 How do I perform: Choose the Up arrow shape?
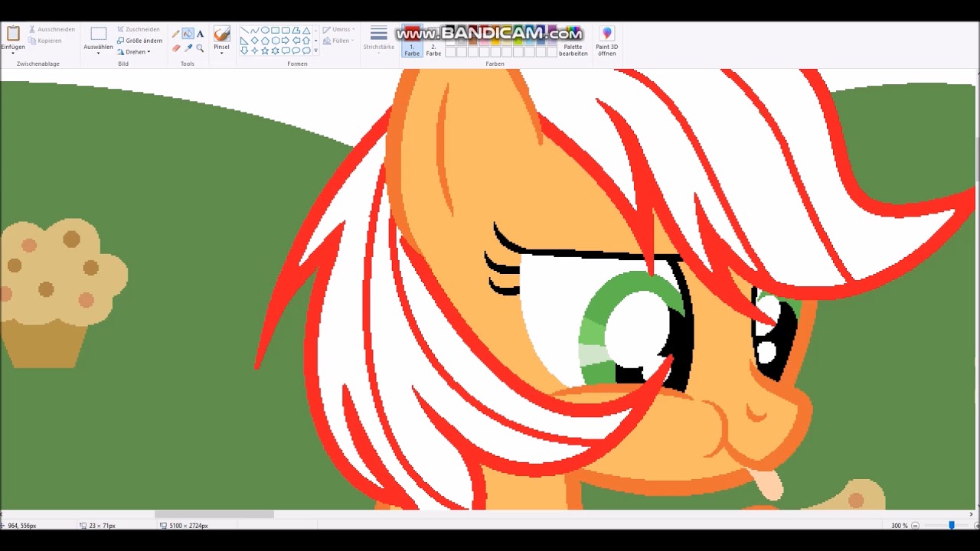click(306, 41)
